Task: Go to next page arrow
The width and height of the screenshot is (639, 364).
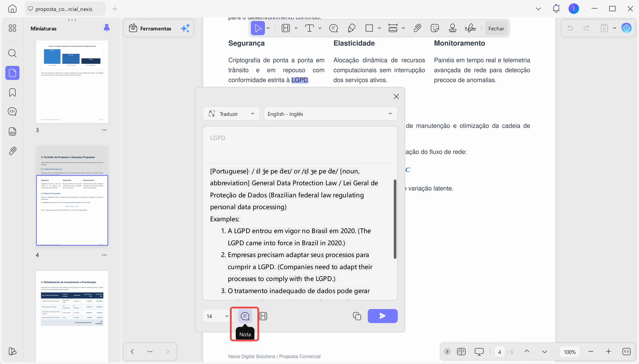Action: click(545, 352)
